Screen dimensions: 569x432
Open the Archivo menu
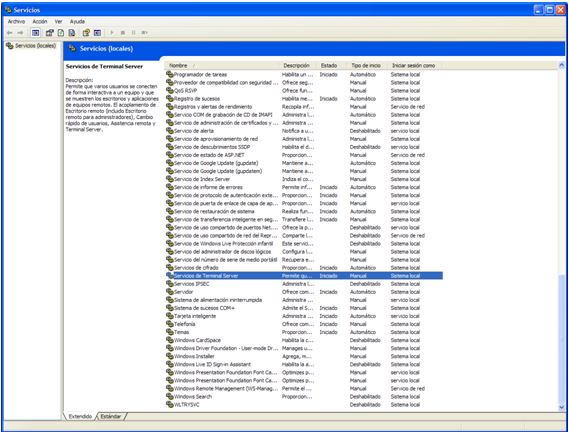pos(16,22)
